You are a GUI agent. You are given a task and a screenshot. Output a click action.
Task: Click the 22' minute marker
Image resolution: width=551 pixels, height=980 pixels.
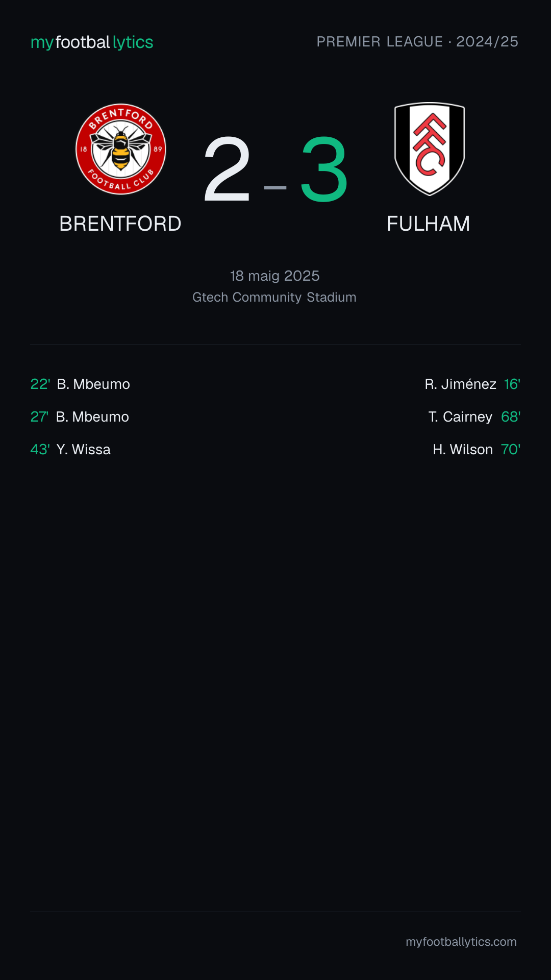tap(40, 384)
